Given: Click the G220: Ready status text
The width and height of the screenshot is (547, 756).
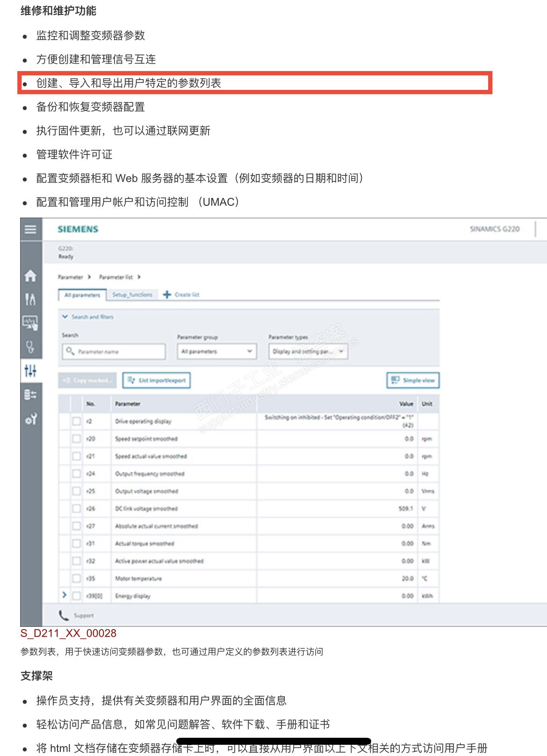Looking at the screenshot, I should tap(66, 253).
